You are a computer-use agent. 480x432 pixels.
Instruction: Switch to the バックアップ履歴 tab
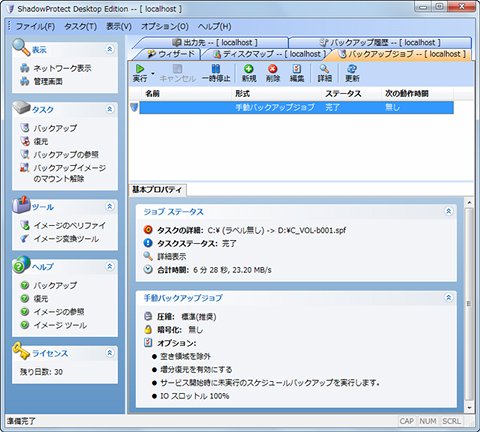coord(380,42)
